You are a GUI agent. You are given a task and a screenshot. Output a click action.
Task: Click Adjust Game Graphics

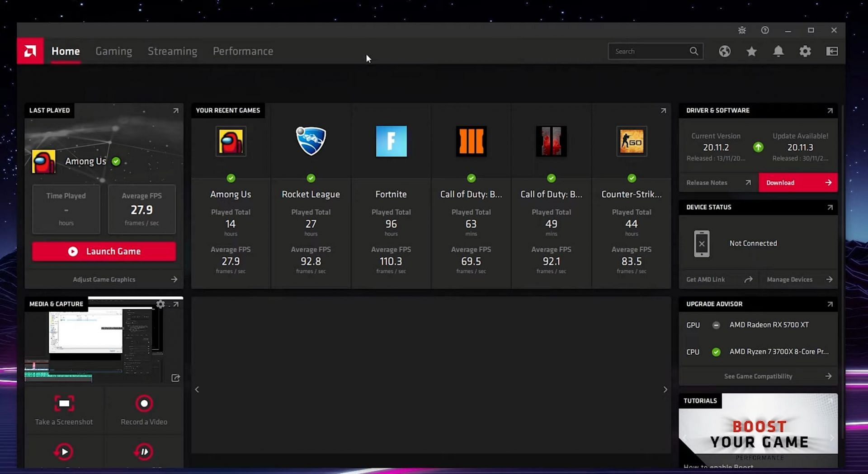tap(104, 280)
